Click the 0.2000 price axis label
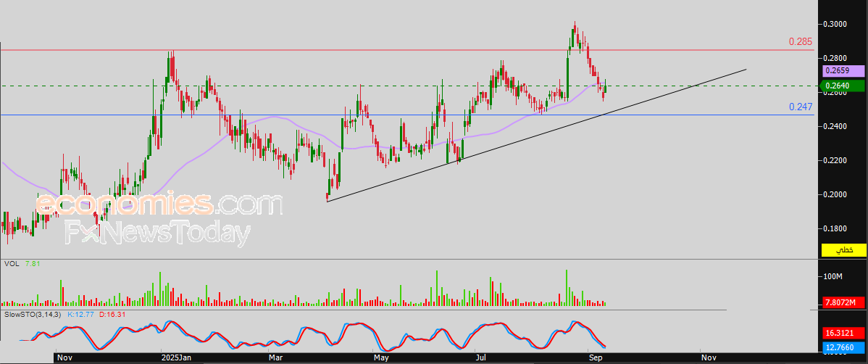868x364 pixels. point(835,194)
